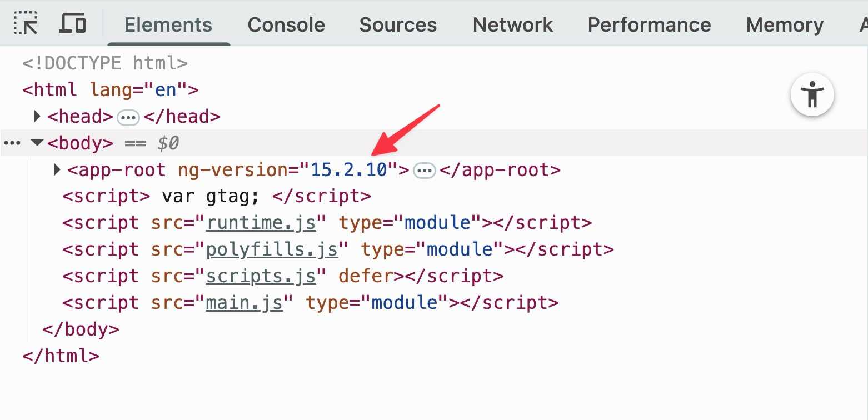868x420 pixels.
Task: Expand the ellipsis badge inside the head tag
Action: pos(128,117)
